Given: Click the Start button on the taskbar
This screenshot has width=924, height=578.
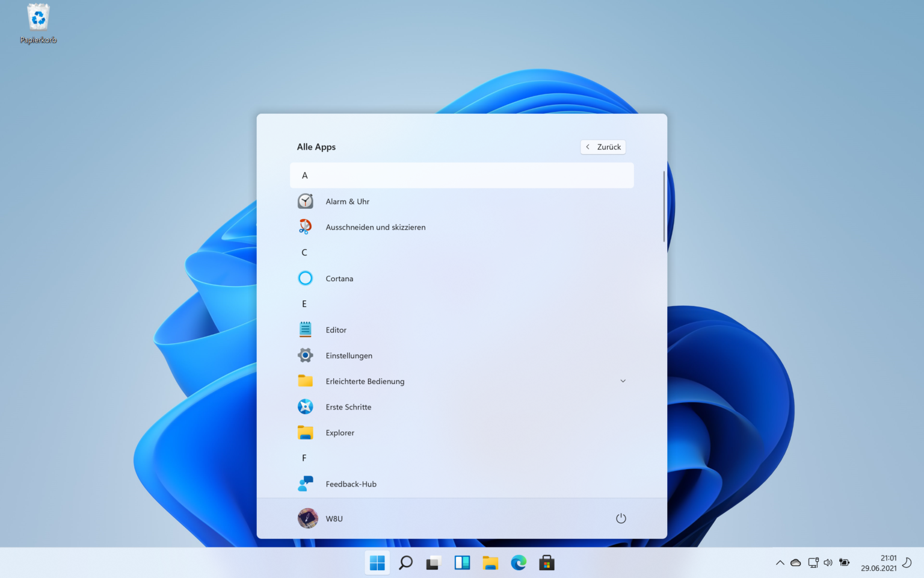Looking at the screenshot, I should (x=377, y=562).
